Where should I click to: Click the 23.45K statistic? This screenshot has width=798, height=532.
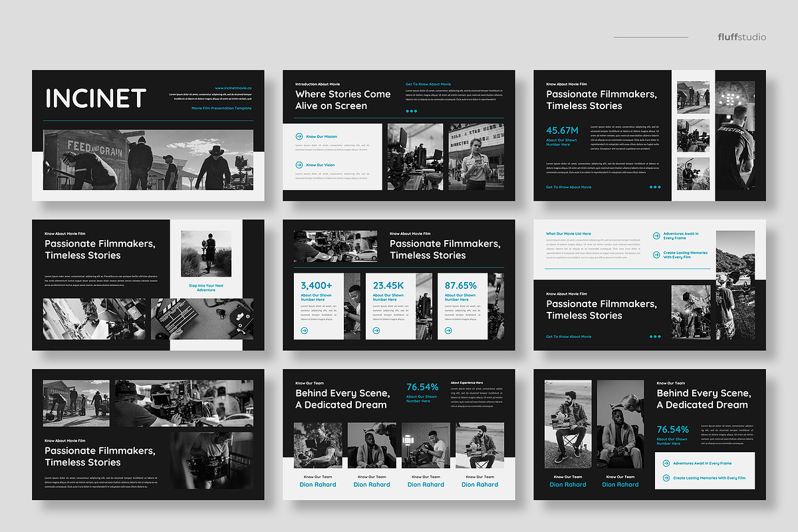(388, 285)
